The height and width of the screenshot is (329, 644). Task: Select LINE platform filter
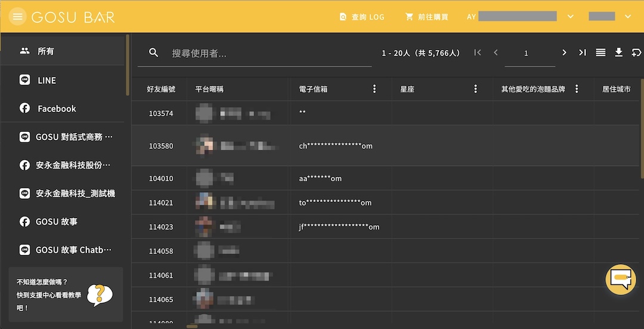tap(63, 80)
